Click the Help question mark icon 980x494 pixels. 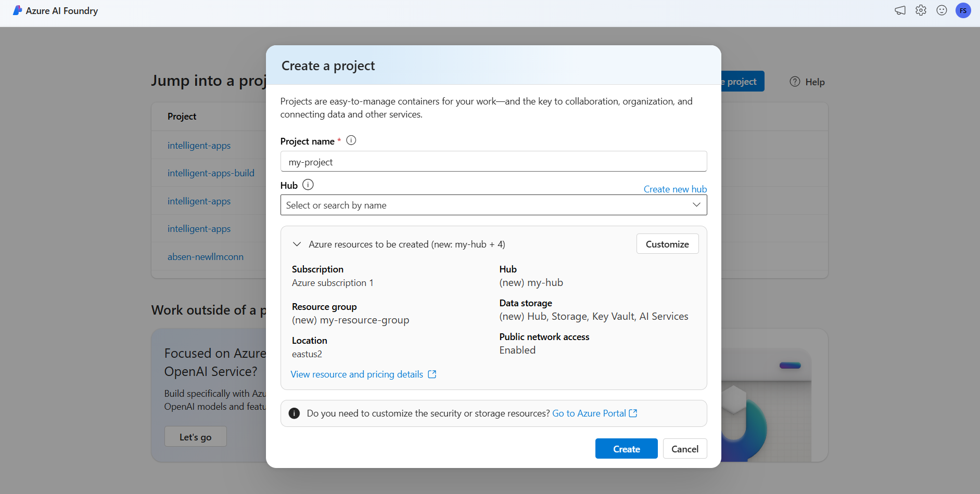click(x=795, y=82)
